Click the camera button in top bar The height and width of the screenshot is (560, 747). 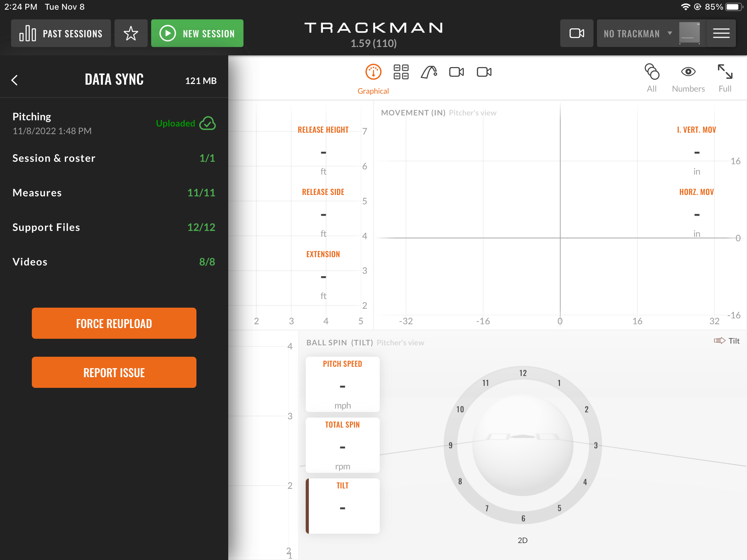[x=577, y=33]
